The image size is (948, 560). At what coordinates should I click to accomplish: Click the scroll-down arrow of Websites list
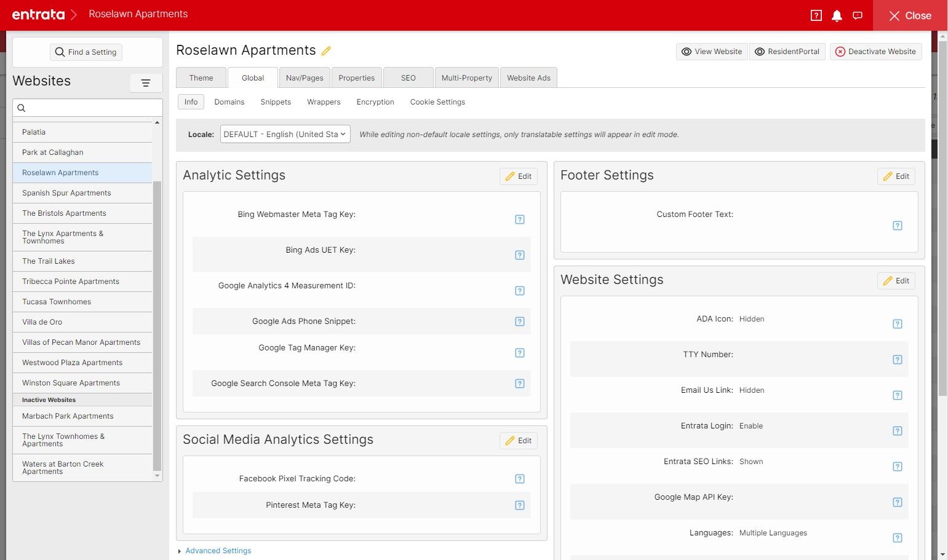coord(157,476)
